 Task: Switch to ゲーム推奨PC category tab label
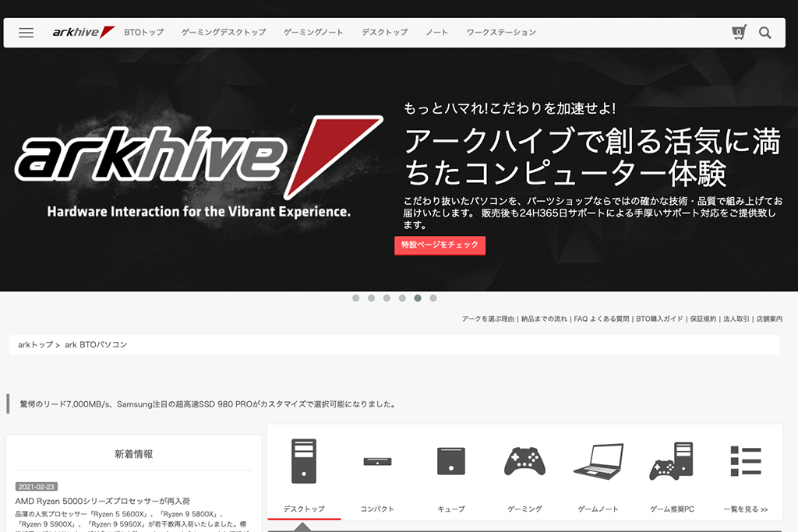672,509
